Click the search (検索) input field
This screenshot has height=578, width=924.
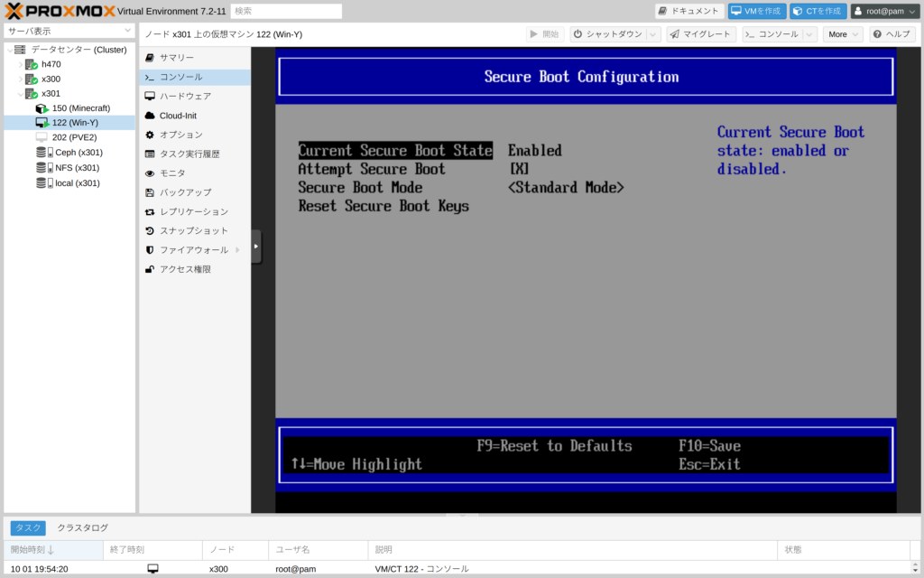[x=286, y=11]
